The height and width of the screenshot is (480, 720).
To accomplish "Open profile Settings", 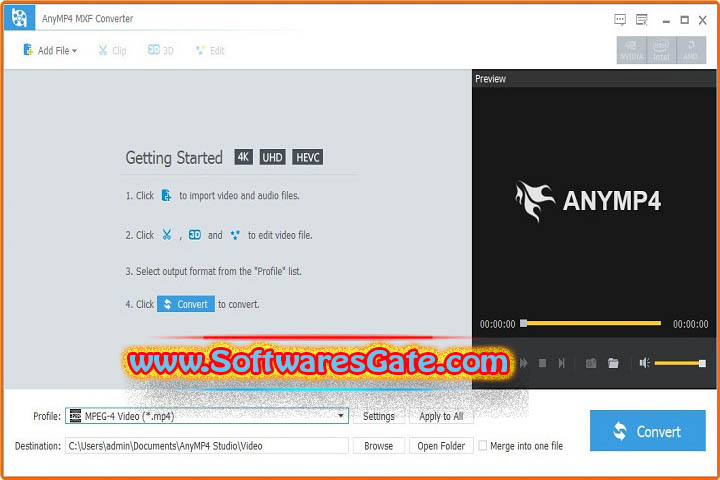I will coord(379,416).
